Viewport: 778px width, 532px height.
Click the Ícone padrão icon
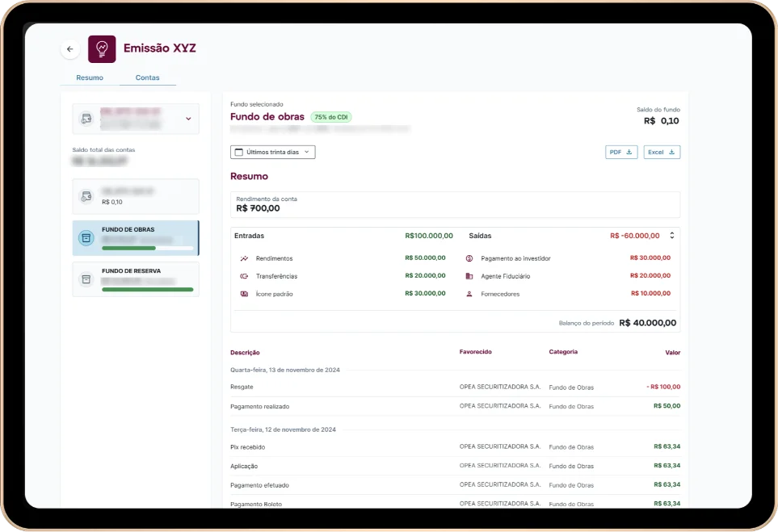pyautogui.click(x=244, y=294)
